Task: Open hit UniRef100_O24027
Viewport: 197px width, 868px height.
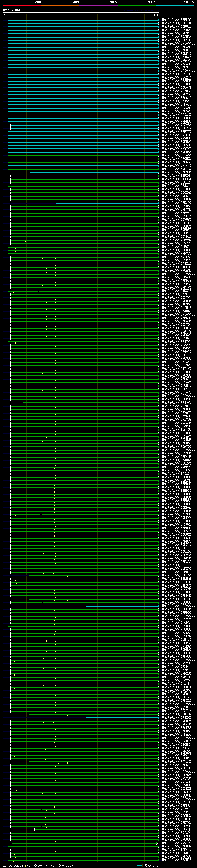Action: point(177,352)
